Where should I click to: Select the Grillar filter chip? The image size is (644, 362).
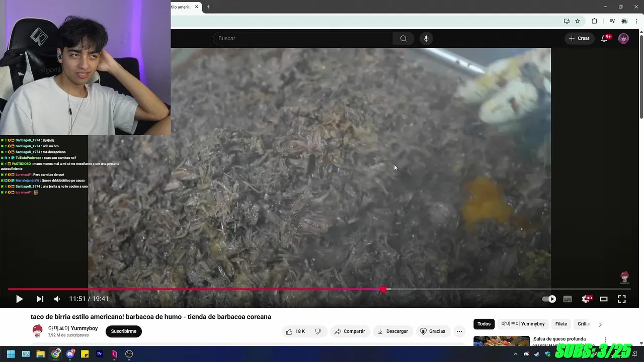pos(584,324)
